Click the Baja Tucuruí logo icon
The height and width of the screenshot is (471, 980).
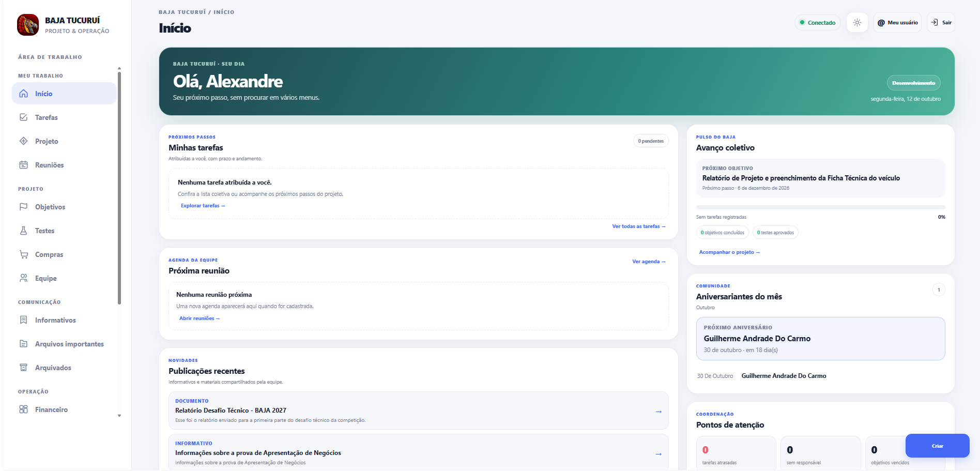click(28, 25)
